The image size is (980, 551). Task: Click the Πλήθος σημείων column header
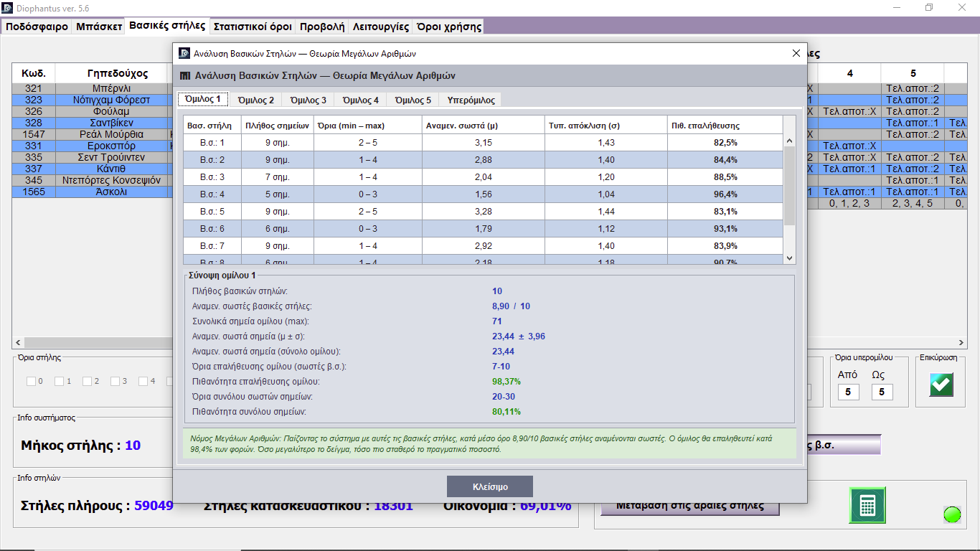(277, 125)
